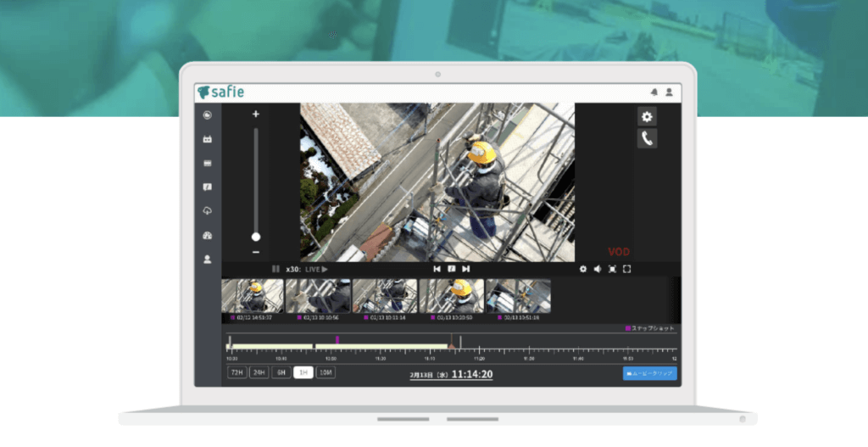Open the player settings gear below video
Image resolution: width=868 pixels, height=447 pixels.
[x=582, y=269]
